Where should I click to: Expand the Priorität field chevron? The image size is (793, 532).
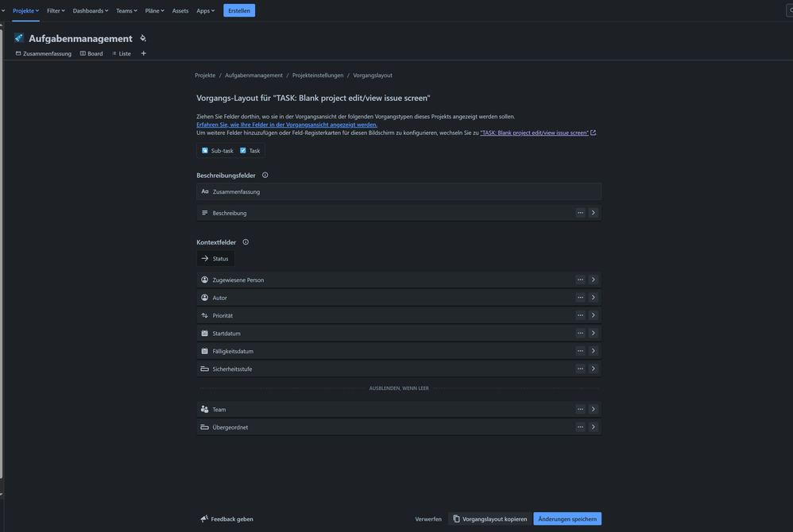(x=594, y=315)
